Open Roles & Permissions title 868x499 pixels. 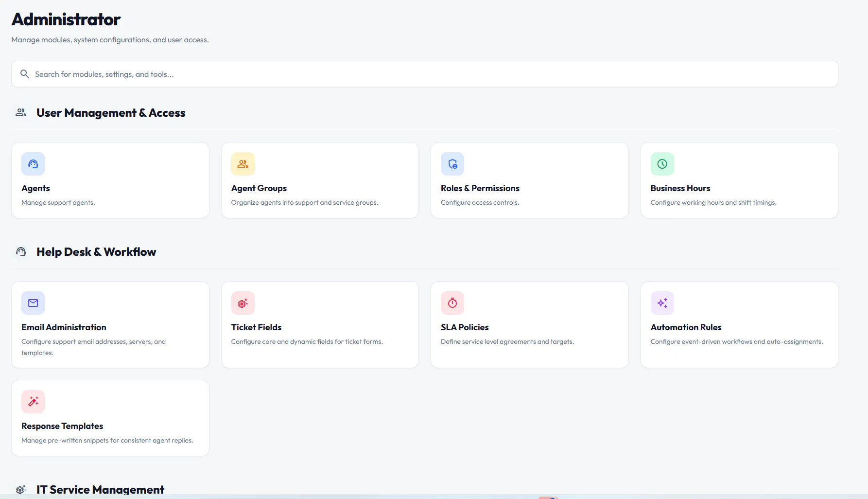(480, 188)
